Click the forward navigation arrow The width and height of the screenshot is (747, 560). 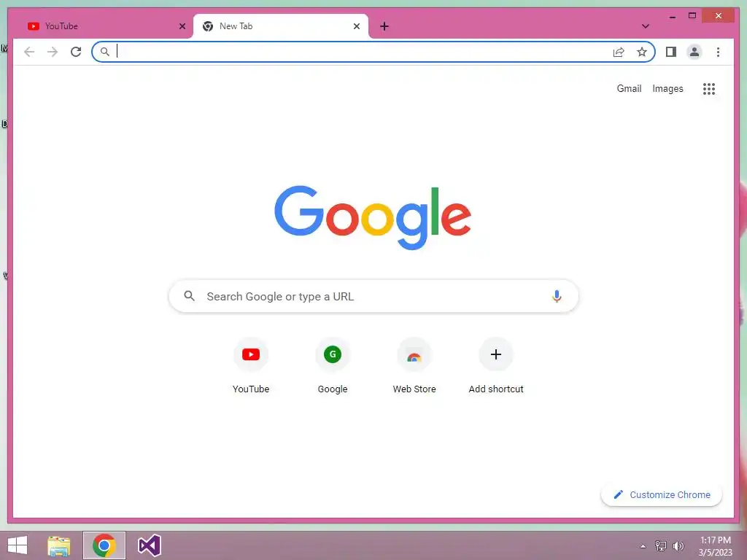point(53,52)
